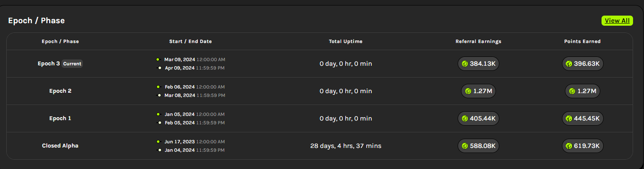Image resolution: width=644 pixels, height=169 pixels.
Task: Select the Epoch / Phase column header
Action: 60,41
